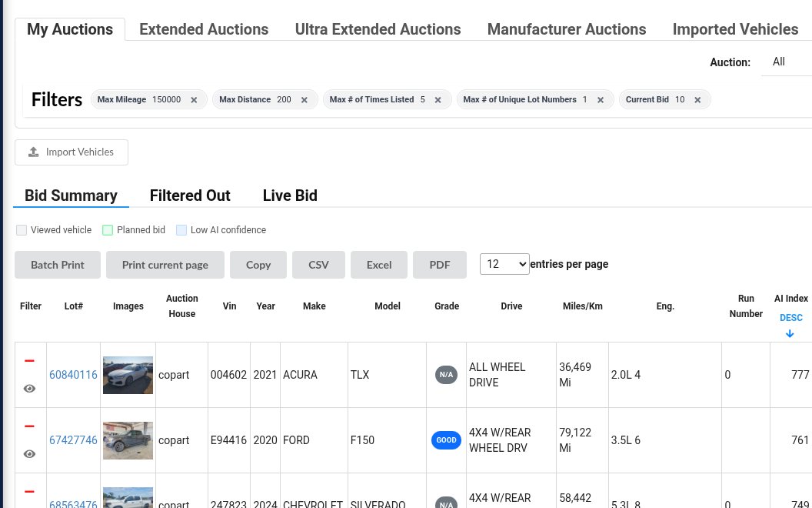Open the Bid Summary tab
Viewport: 812px width, 508px height.
(x=71, y=196)
